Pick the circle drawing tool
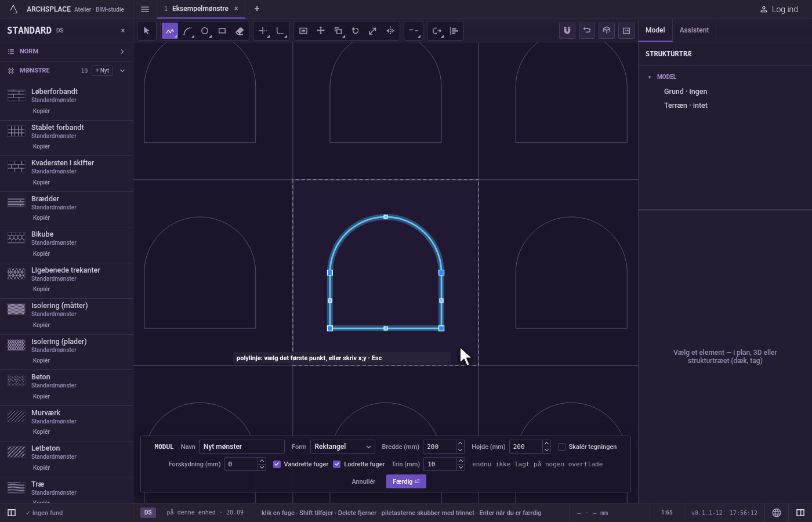Screen dimensions: 812x522 [x=205, y=31]
